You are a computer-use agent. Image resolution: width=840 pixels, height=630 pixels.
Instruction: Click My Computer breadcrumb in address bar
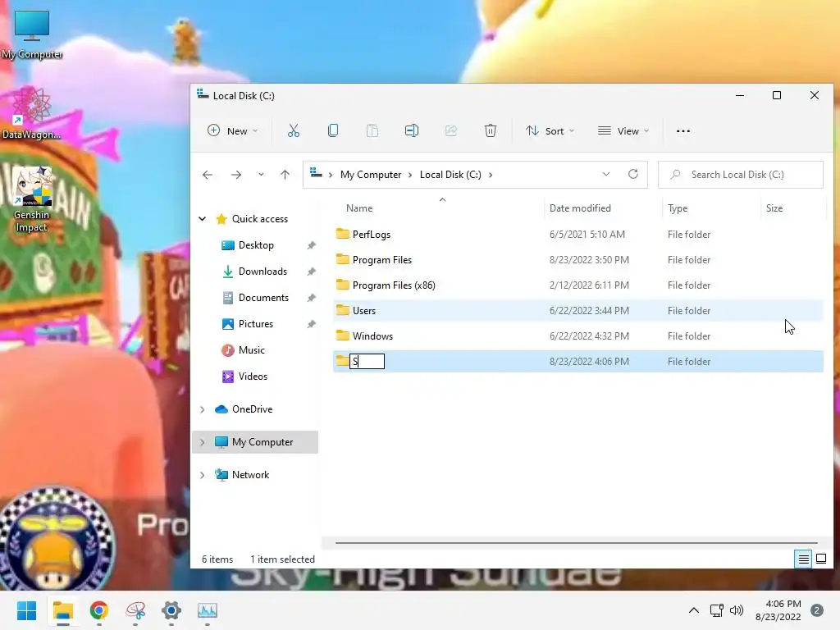point(371,175)
